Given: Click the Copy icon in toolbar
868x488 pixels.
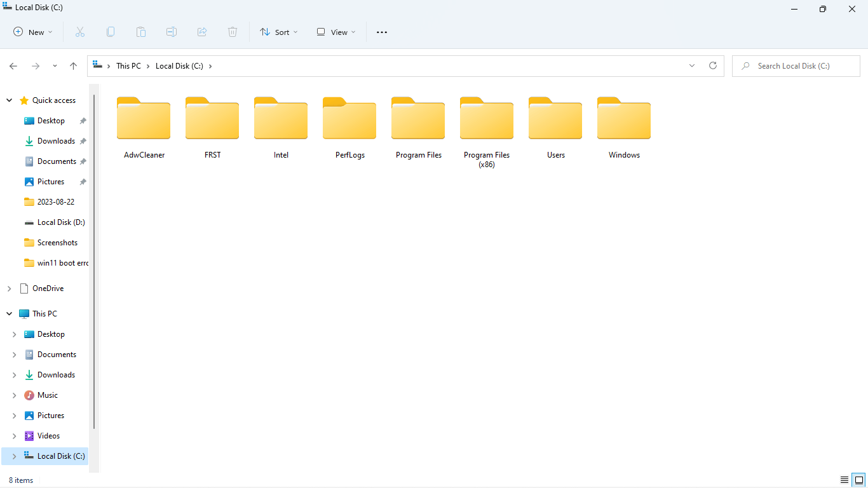Looking at the screenshot, I should point(111,32).
